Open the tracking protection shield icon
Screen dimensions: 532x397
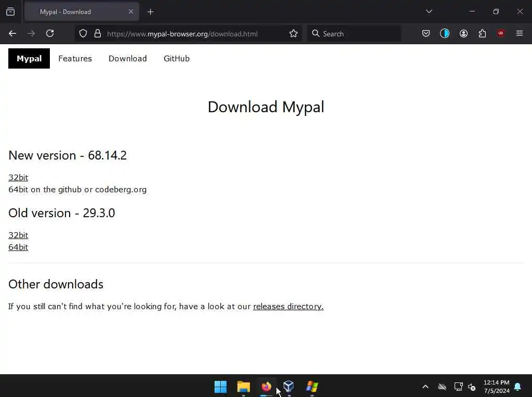pyautogui.click(x=83, y=33)
